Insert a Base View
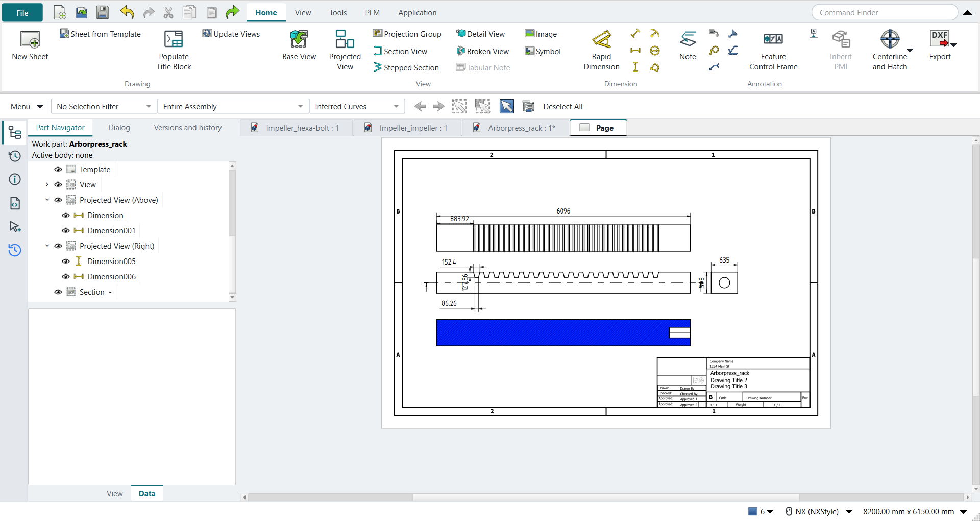 (x=299, y=45)
